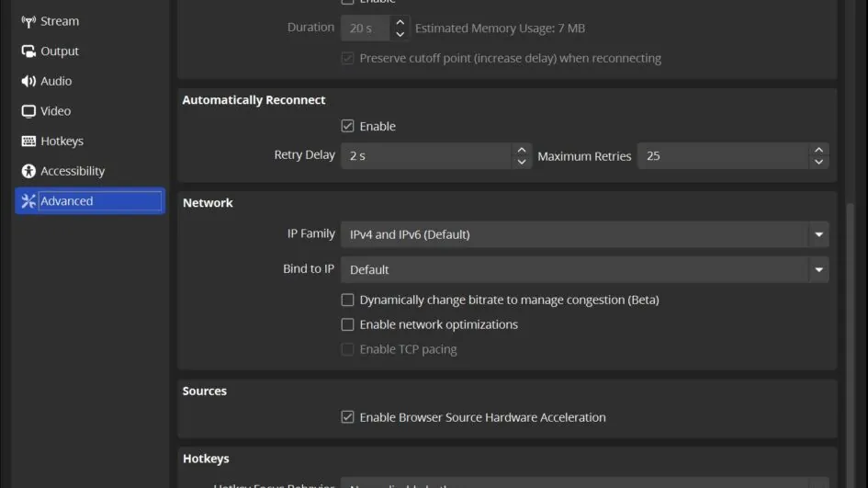Open the Stream settings tab

tap(60, 21)
